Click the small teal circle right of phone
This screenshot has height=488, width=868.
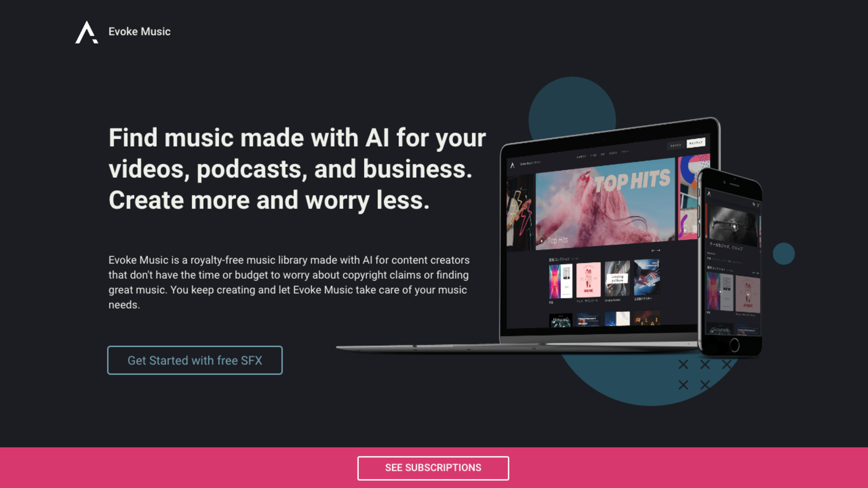pos(784,253)
